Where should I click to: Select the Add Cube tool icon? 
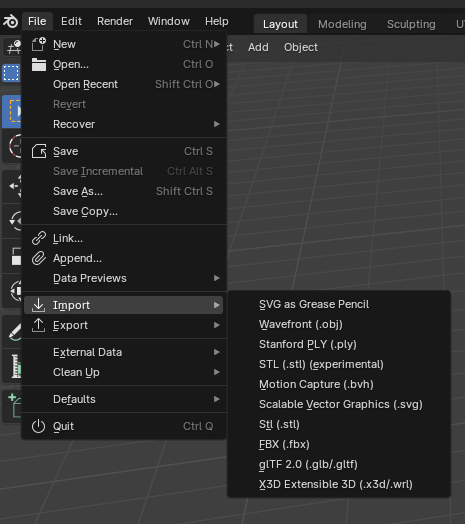pos(13,406)
